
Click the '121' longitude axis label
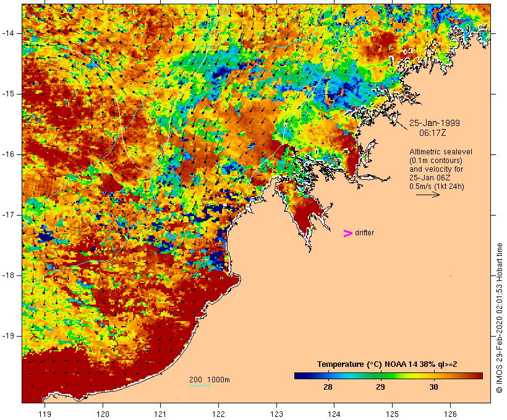[160, 414]
